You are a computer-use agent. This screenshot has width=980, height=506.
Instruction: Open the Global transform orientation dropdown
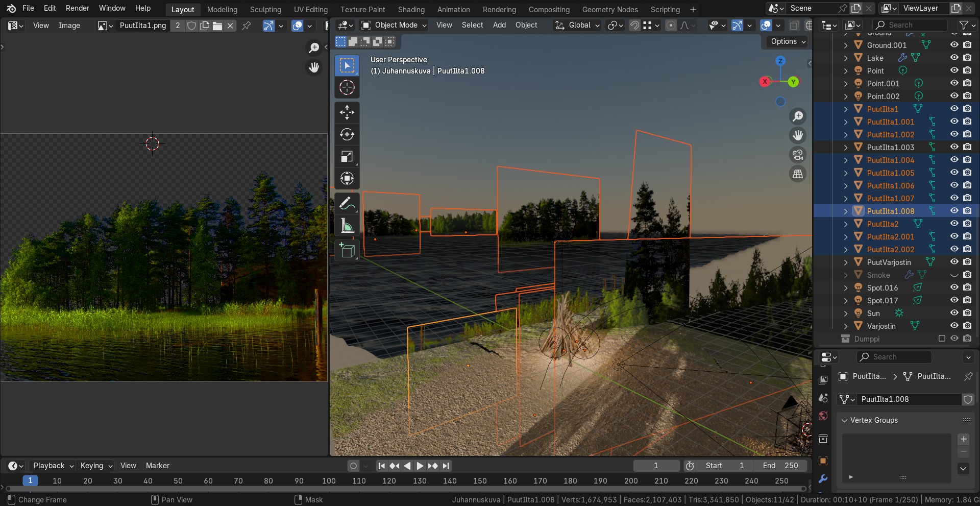pyautogui.click(x=577, y=25)
